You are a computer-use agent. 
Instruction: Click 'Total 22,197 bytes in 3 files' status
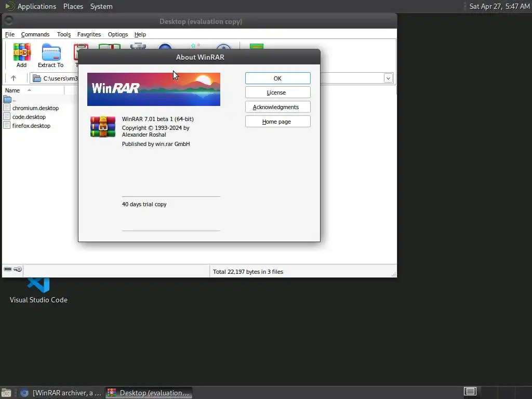(x=248, y=272)
